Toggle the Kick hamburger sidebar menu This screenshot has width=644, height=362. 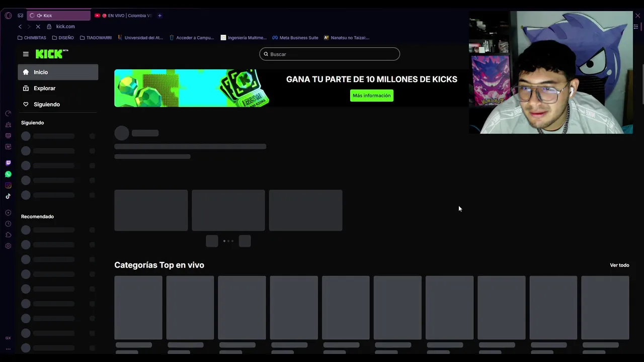click(x=26, y=54)
